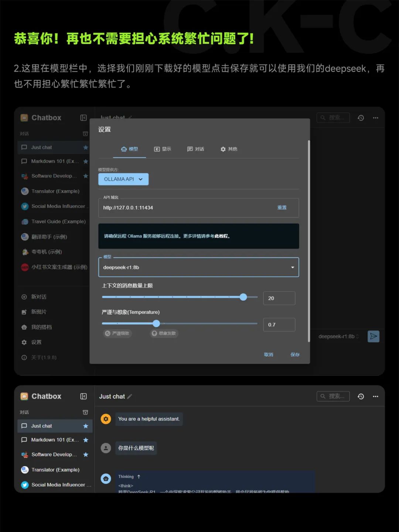Screen dimensions: 399x532
Task: Select Software Develop conversation in upper window
Action: click(x=54, y=176)
